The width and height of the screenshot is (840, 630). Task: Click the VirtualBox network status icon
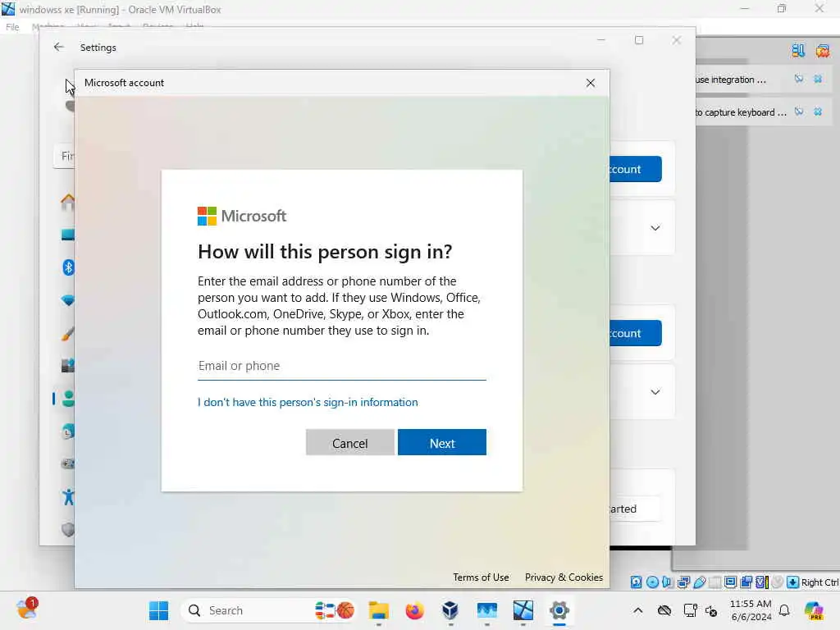(x=683, y=582)
